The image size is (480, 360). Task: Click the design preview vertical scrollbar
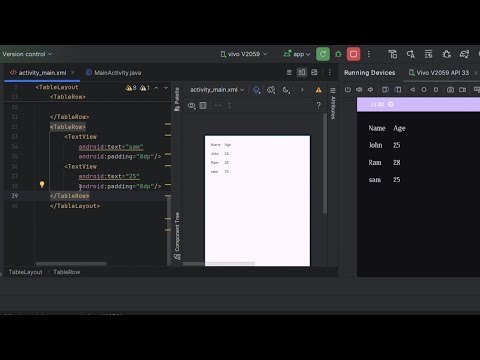pos(325,163)
